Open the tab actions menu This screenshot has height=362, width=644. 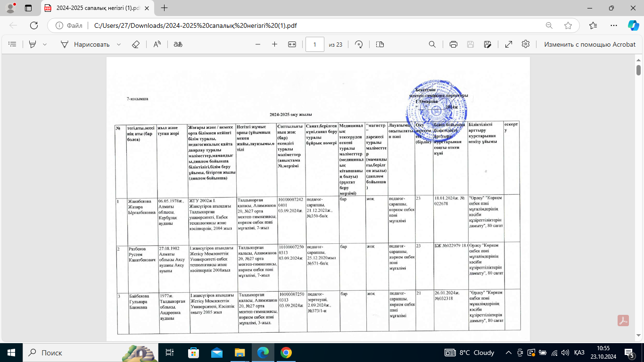[x=28, y=8]
